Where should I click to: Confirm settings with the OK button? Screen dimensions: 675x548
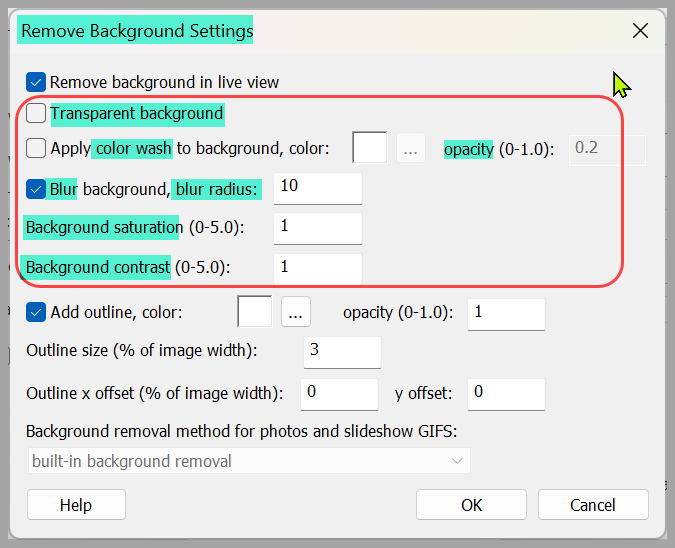pos(471,505)
